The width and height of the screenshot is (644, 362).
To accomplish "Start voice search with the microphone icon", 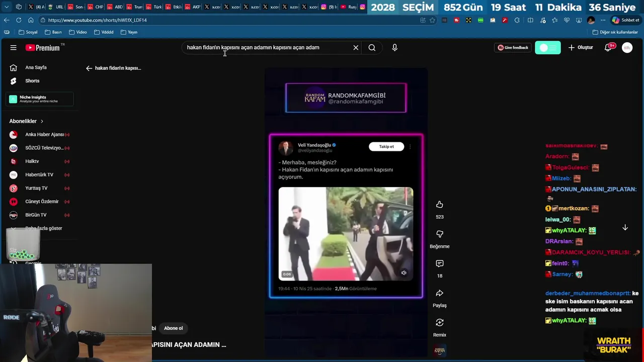I will pyautogui.click(x=394, y=47).
